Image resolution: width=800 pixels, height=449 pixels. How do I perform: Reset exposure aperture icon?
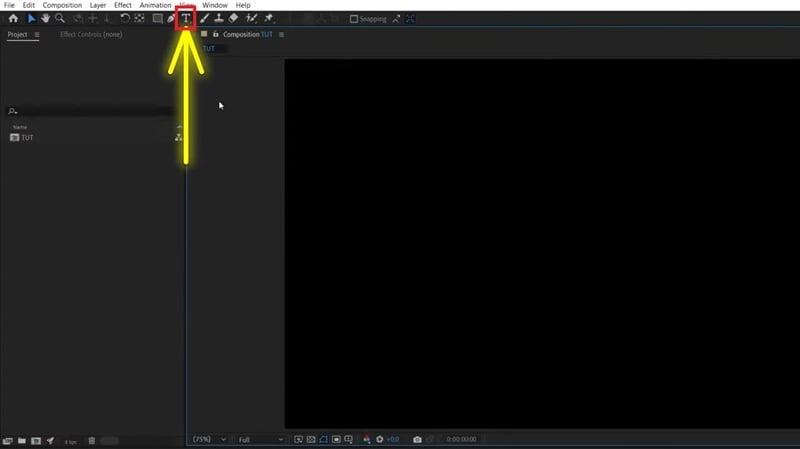coord(380,439)
